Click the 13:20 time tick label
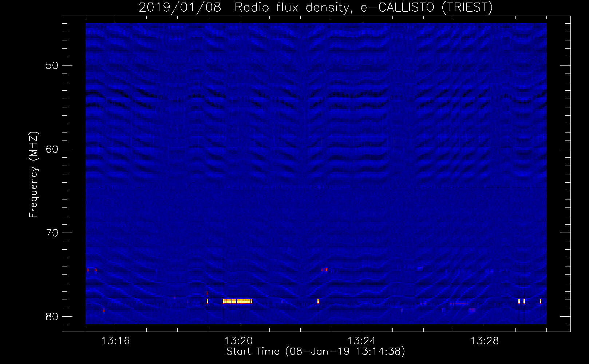The width and height of the screenshot is (589, 364). tap(238, 341)
